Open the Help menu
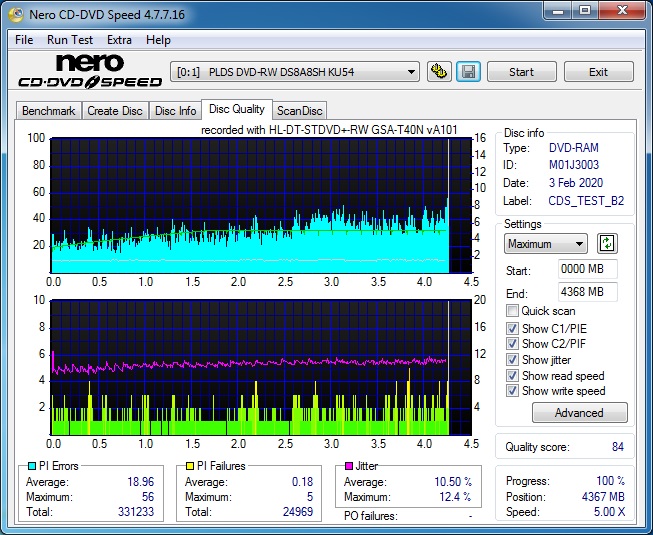653x535 pixels. (x=158, y=40)
